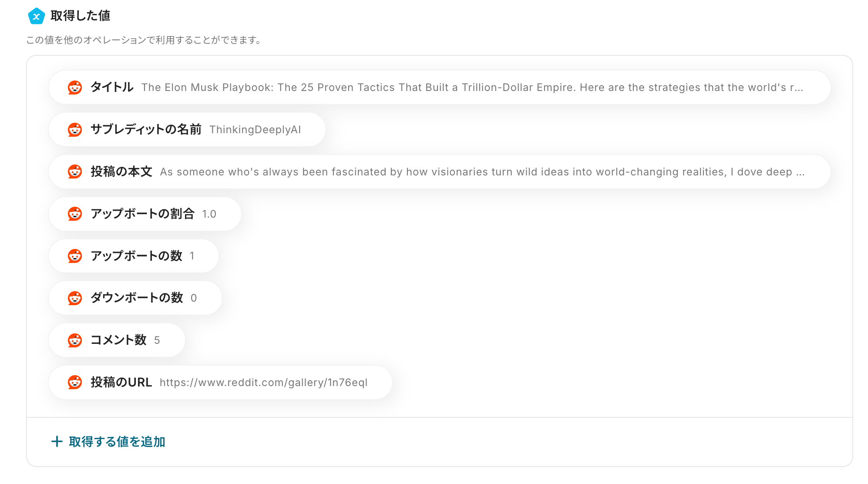
Task: Click 取得する値を追加 link
Action: click(x=117, y=442)
